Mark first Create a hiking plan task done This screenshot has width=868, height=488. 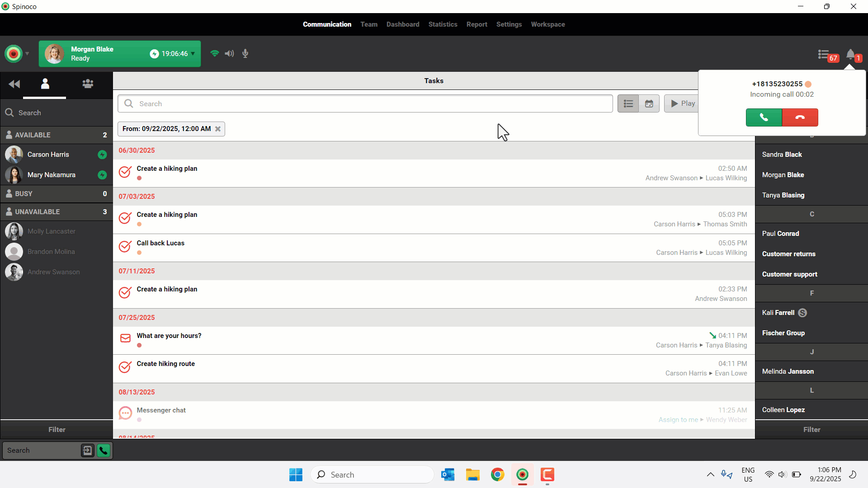125,172
